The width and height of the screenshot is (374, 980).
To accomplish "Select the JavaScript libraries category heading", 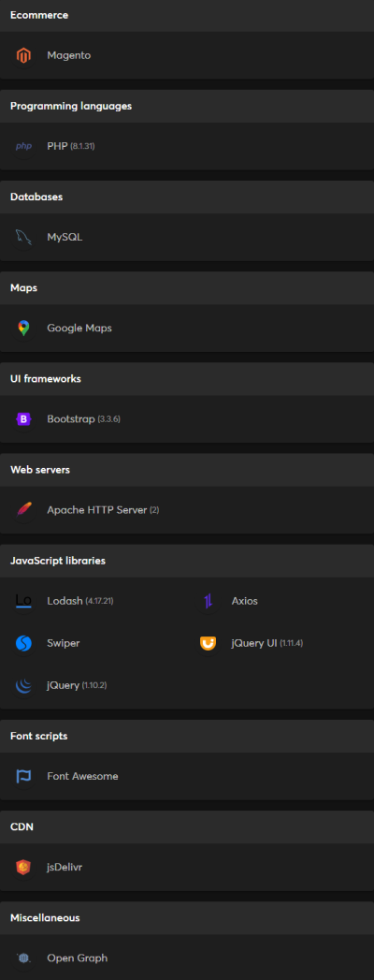I will coord(57,561).
